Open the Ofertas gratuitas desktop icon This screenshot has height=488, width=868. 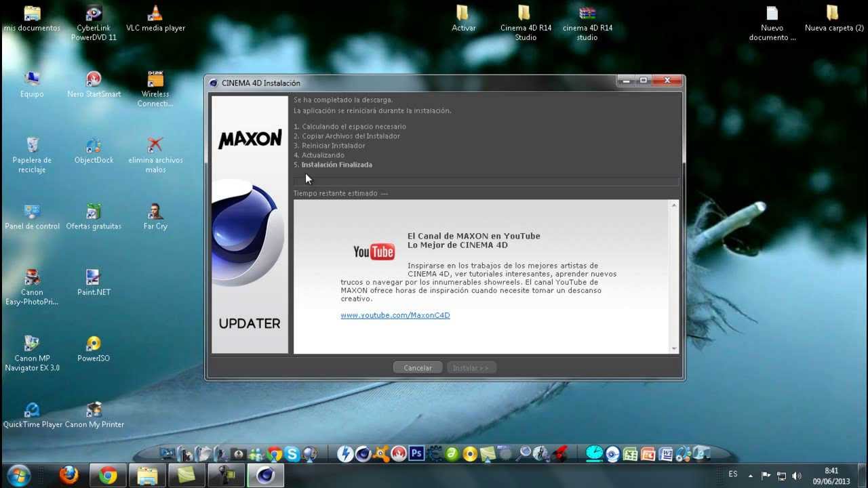point(94,216)
